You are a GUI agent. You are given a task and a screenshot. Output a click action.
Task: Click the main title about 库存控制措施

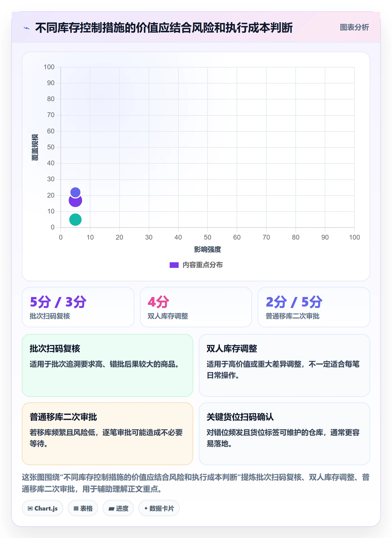(x=164, y=28)
